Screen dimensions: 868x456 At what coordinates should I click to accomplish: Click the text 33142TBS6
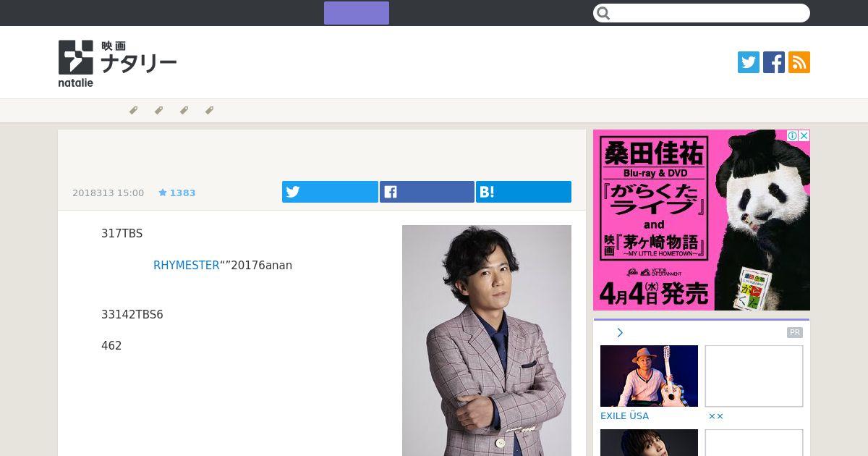[132, 315]
